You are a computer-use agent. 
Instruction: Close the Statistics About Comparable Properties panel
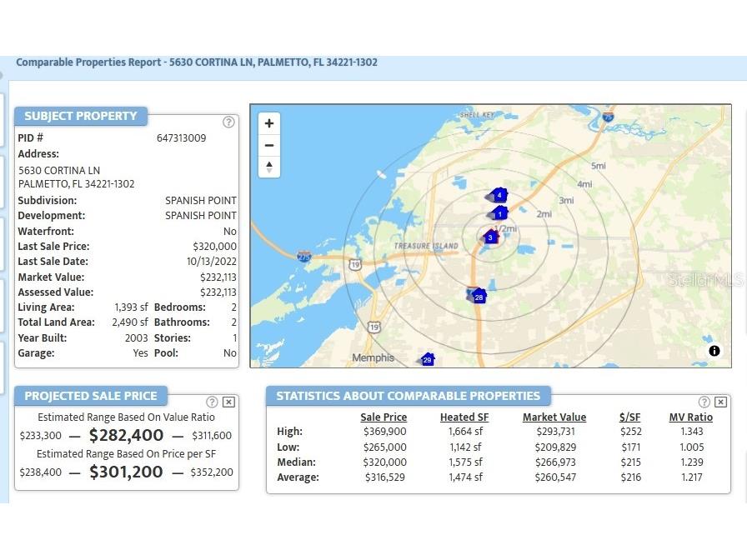tap(720, 402)
